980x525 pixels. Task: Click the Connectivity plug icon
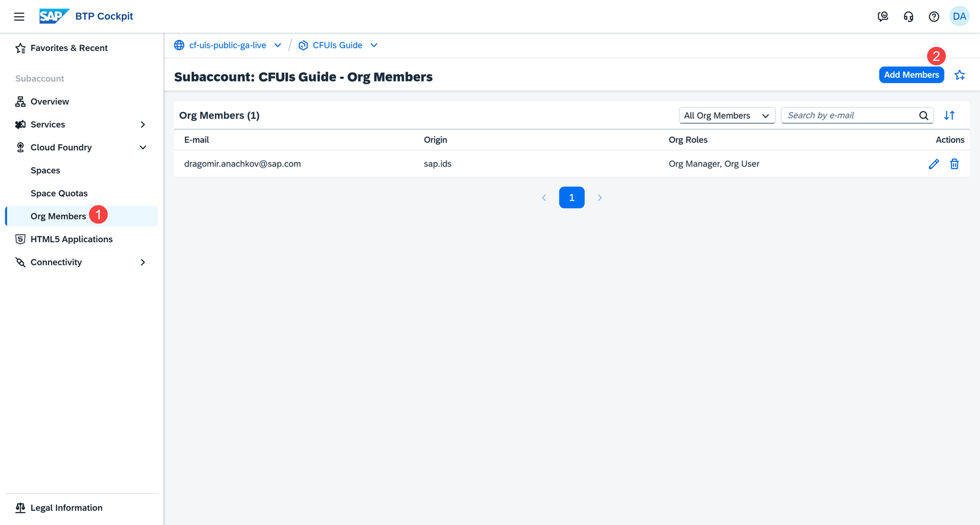pos(20,262)
